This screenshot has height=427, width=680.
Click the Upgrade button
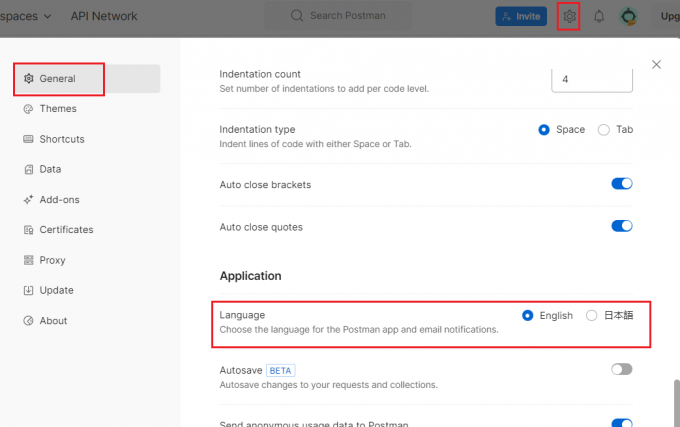pyautogui.click(x=668, y=16)
